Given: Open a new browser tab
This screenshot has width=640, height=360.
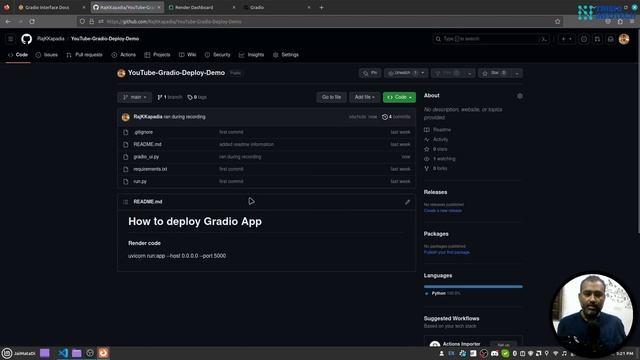Looking at the screenshot, I should [321, 7].
